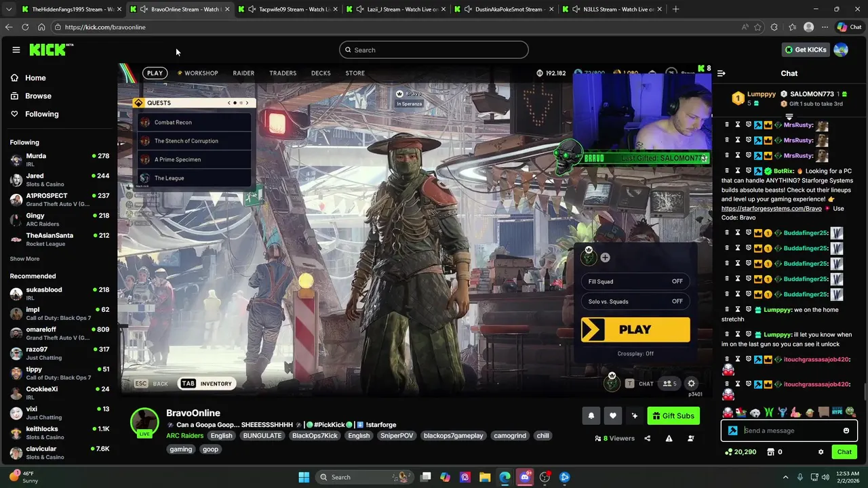Click the sparkle icon beside Gift Subs
868x488 pixels.
[x=635, y=416]
